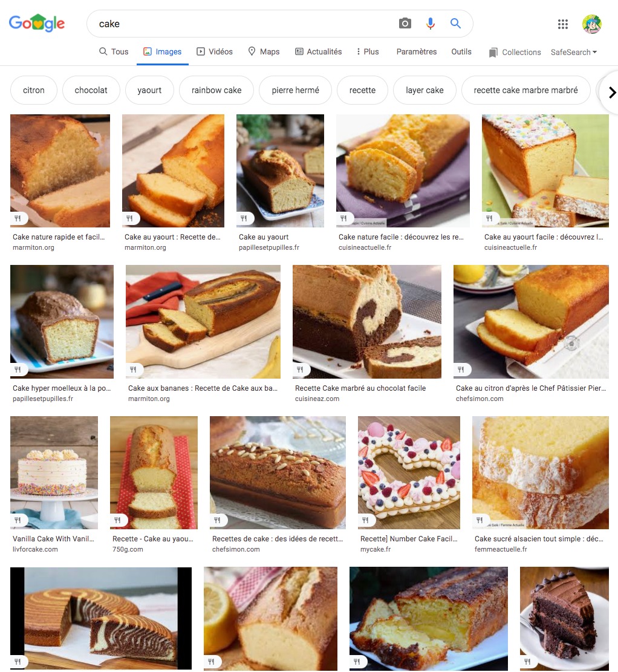This screenshot has height=672, width=618.
Task: Click the Collections bookmark icon
Action: pyautogui.click(x=493, y=52)
